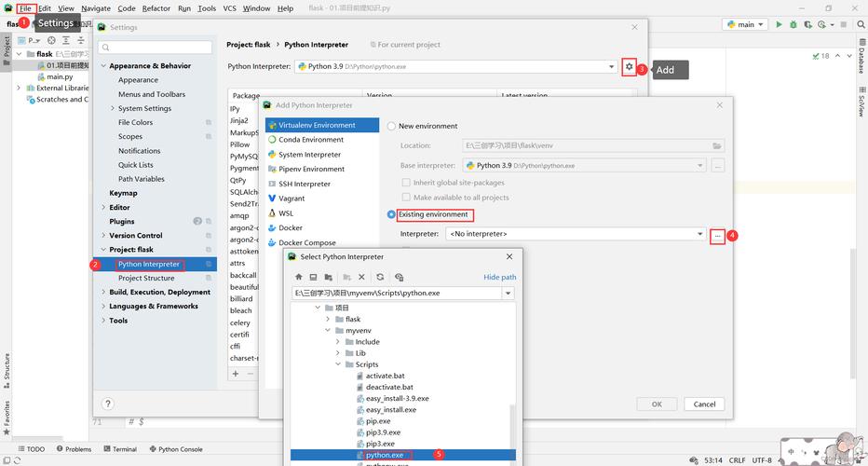Open Python Console tool window
Screen dimensions: 868x466
tap(176, 449)
